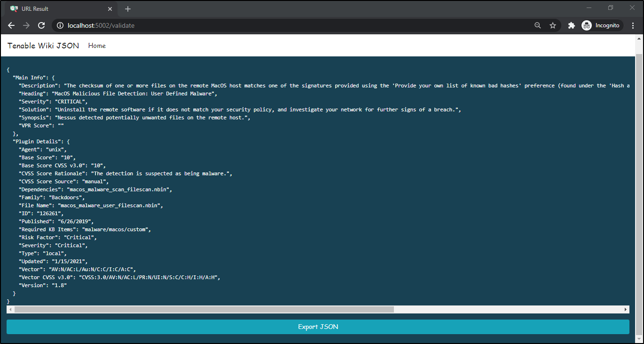644x344 pixels.
Task: Restore down the browser window
Action: [x=611, y=8]
